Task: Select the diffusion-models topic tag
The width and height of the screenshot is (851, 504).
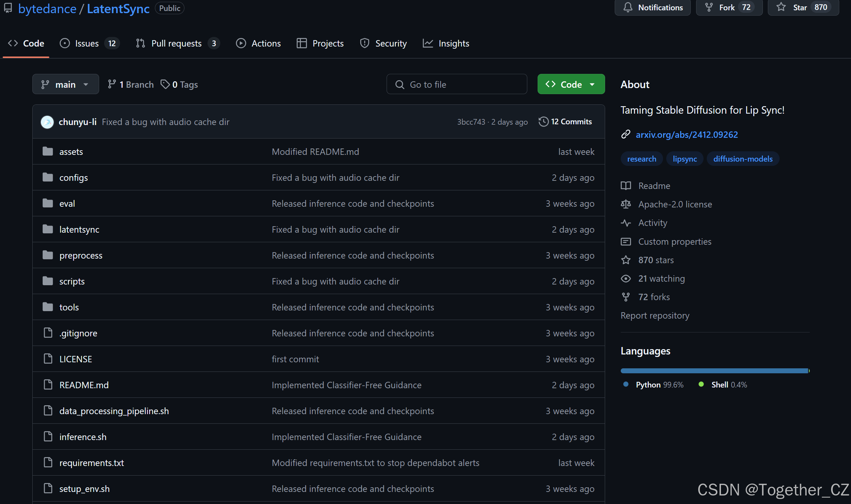Action: click(x=743, y=159)
